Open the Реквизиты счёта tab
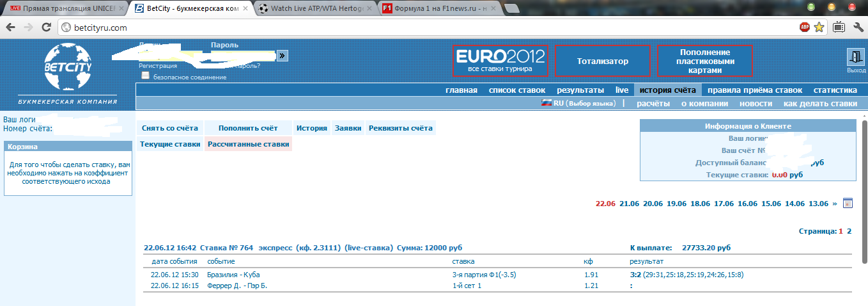The height and width of the screenshot is (306, 868). click(401, 128)
